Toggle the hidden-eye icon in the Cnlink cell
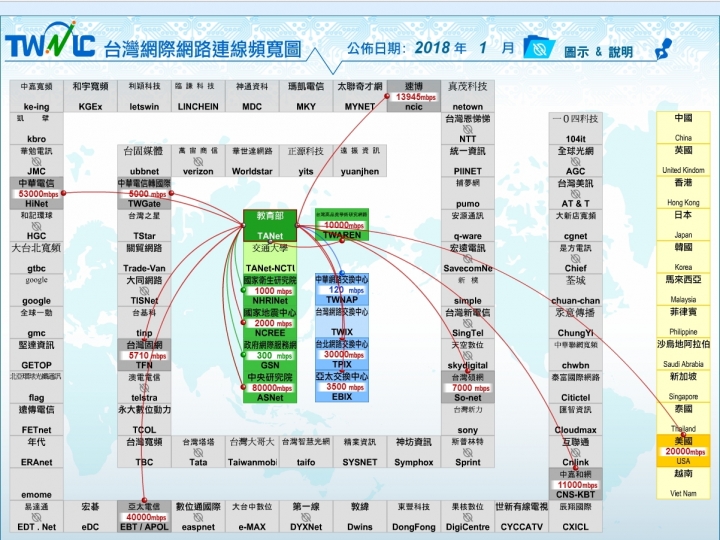 click(575, 453)
